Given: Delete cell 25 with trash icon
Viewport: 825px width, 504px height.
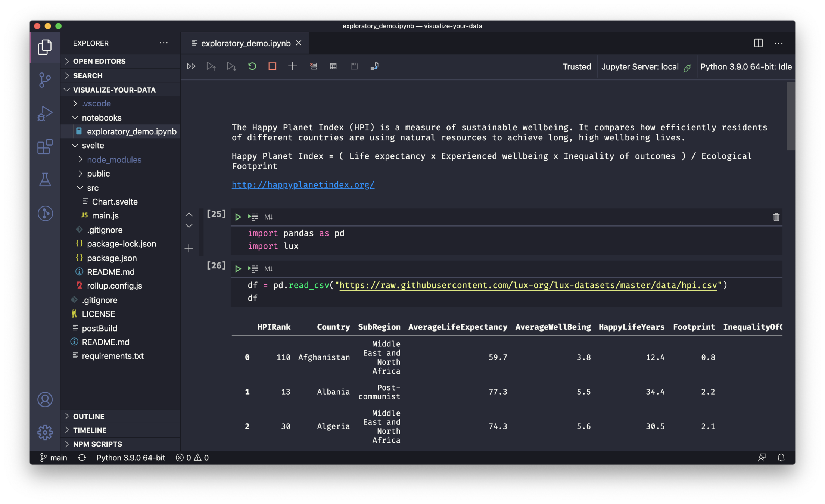Looking at the screenshot, I should pos(776,217).
